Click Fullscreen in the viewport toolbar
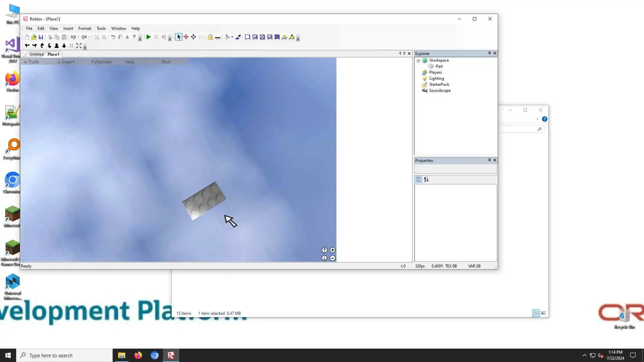The width and height of the screenshot is (644, 362). point(101,62)
